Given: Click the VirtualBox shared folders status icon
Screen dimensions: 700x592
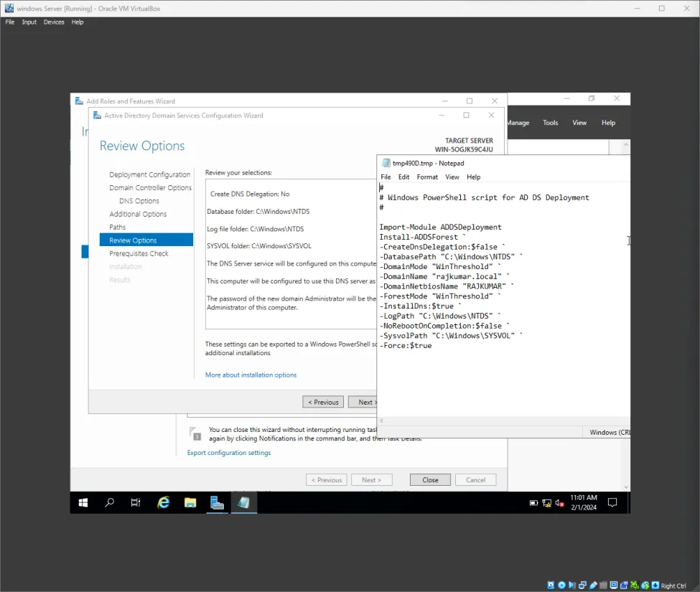Looking at the screenshot, I should (x=603, y=585).
